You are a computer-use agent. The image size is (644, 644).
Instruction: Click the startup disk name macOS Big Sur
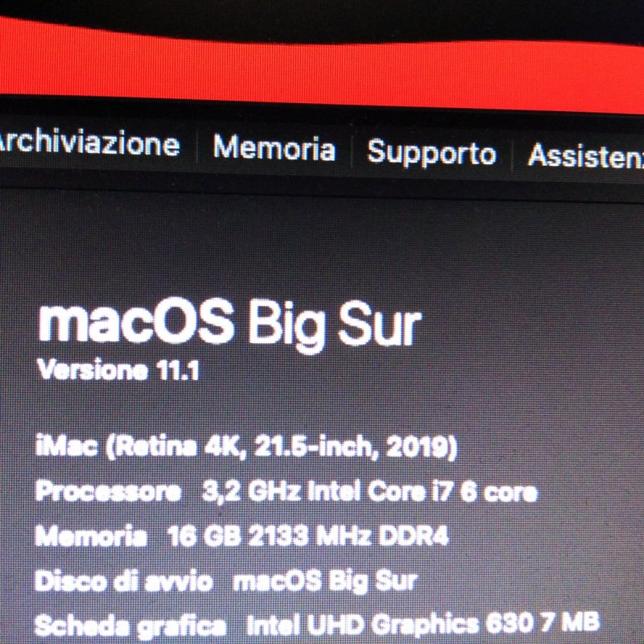pyautogui.click(x=325, y=581)
